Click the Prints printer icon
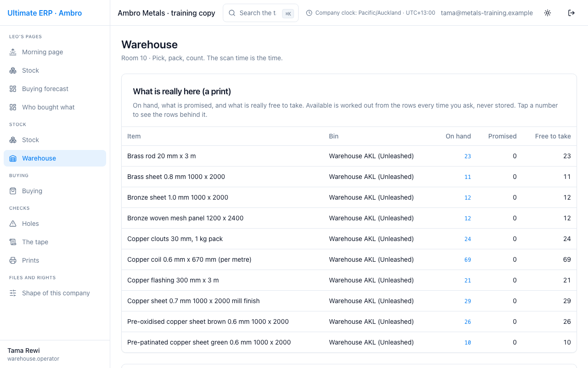The height and width of the screenshot is (368, 588). [13, 260]
